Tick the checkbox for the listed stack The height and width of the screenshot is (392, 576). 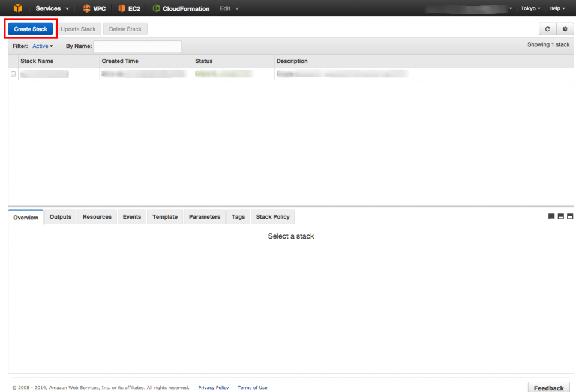click(x=13, y=74)
